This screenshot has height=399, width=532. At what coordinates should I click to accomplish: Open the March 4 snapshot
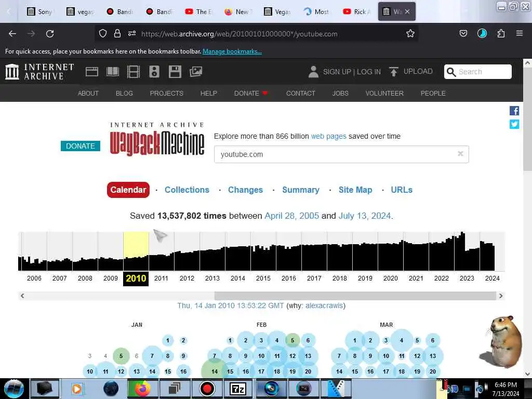tap(402, 340)
